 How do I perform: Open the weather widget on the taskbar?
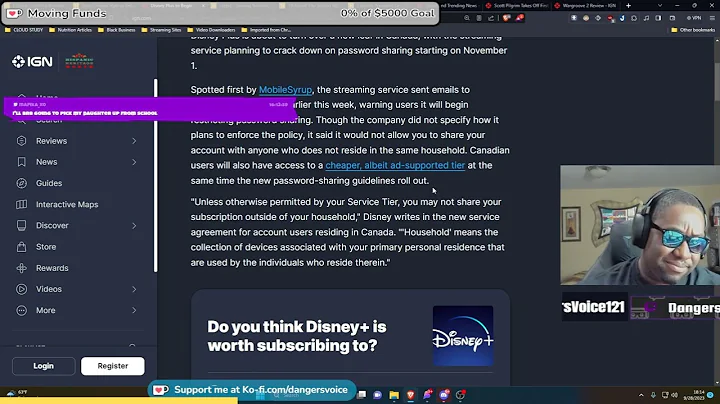coord(17,393)
